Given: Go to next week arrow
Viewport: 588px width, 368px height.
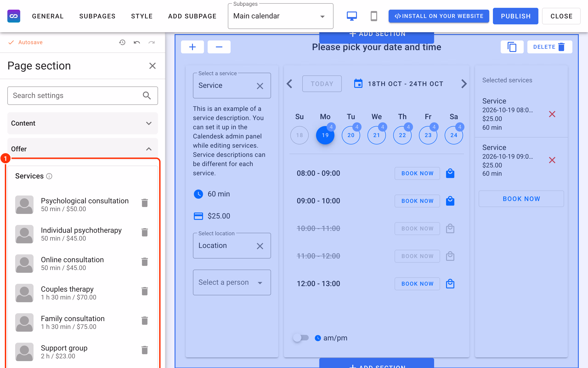Looking at the screenshot, I should pyautogui.click(x=464, y=84).
